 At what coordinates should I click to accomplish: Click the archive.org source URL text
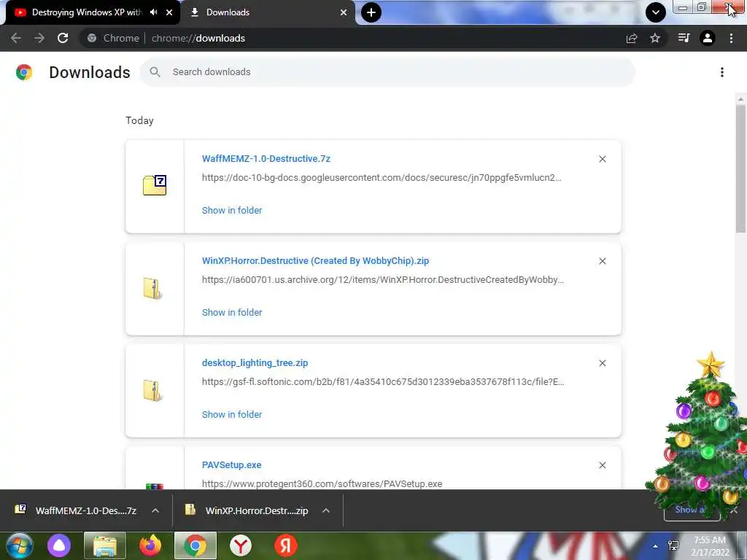(382, 279)
